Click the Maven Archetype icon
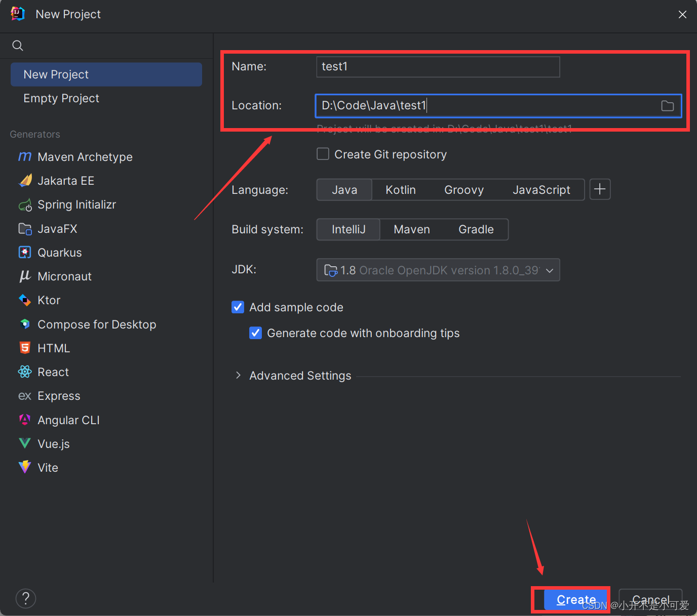Screen dimensions: 697x616 point(25,157)
